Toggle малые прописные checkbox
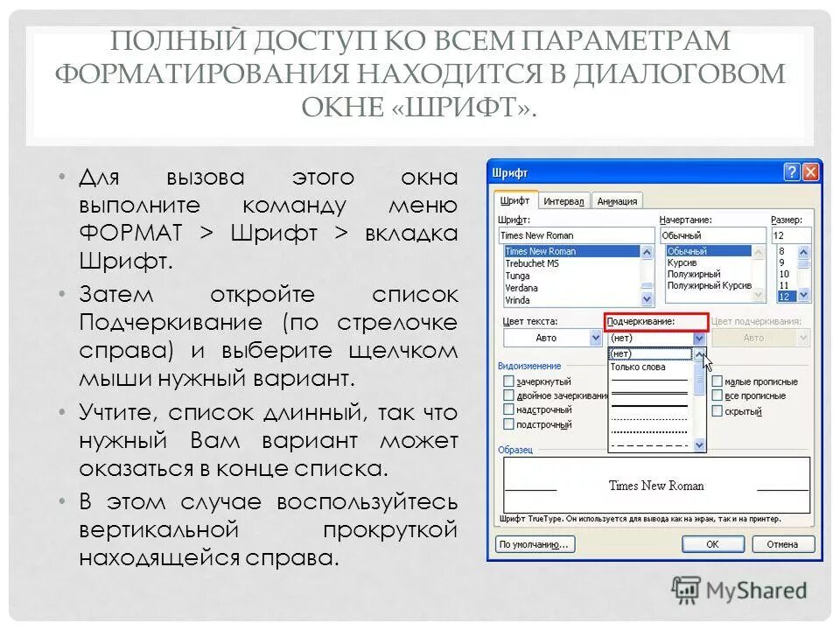840x630 pixels. coord(717,381)
